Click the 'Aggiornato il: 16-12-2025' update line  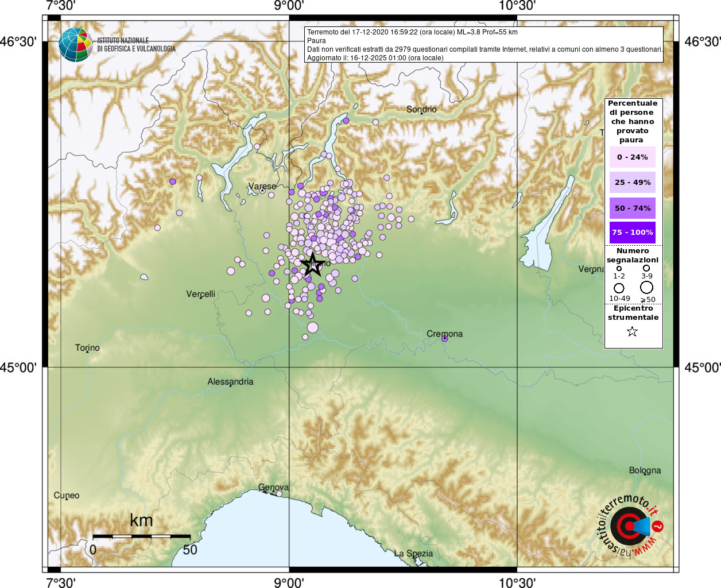click(375, 58)
